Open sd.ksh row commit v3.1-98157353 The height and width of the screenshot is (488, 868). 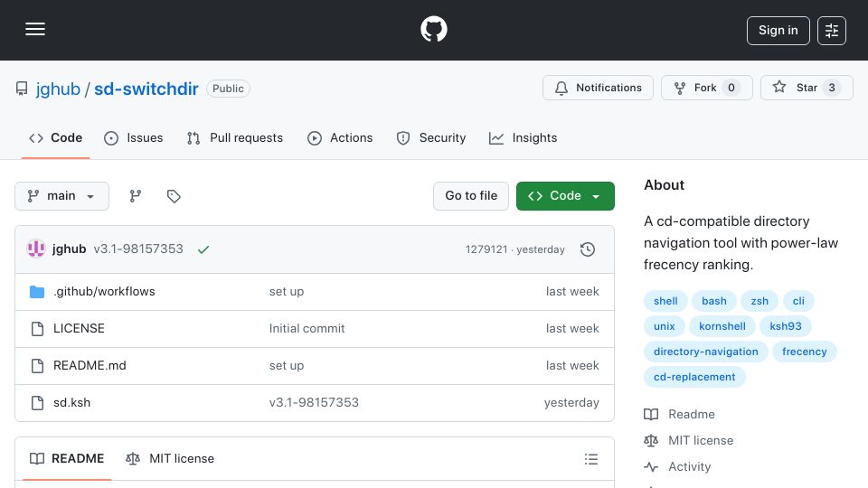[314, 403]
